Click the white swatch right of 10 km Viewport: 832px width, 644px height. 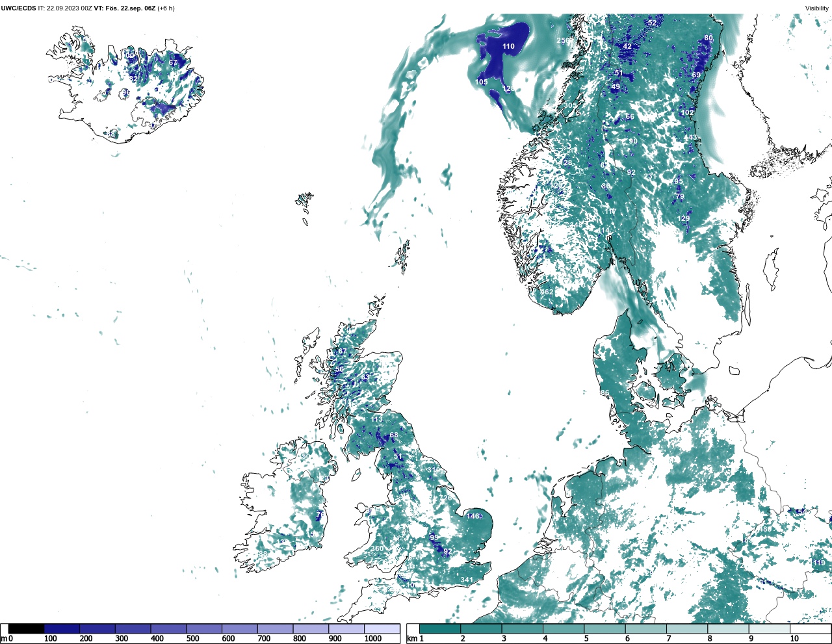pos(811,629)
